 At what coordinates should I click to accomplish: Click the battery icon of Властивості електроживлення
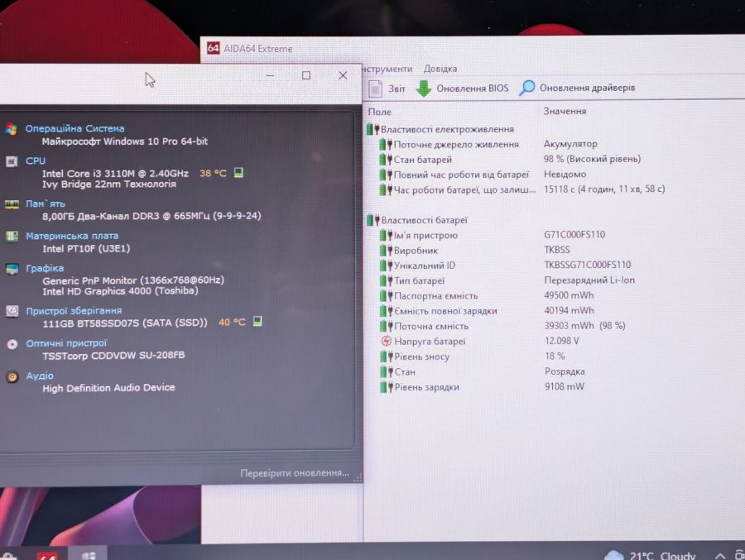click(373, 129)
